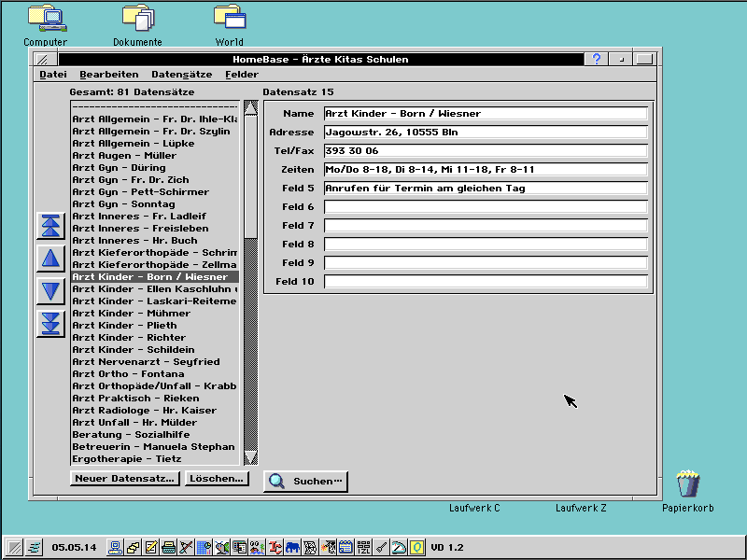Image resolution: width=747 pixels, height=560 pixels.
Task: Go to next record with down arrow
Action: click(x=49, y=290)
